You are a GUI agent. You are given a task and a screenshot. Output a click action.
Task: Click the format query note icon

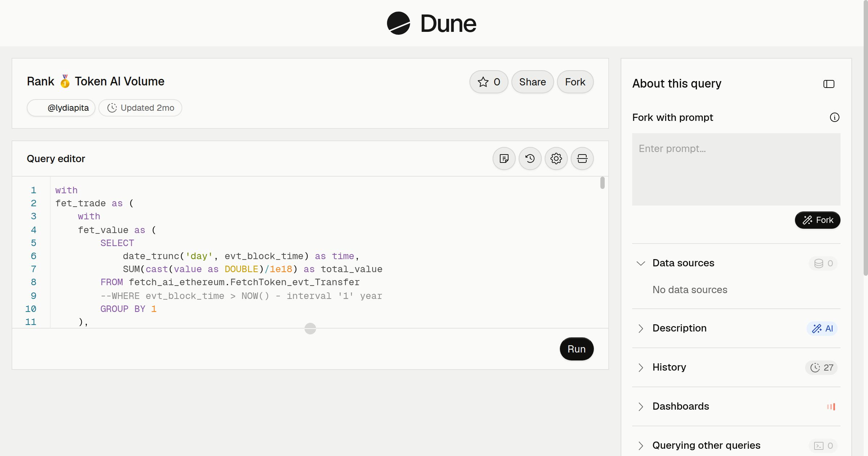point(504,159)
